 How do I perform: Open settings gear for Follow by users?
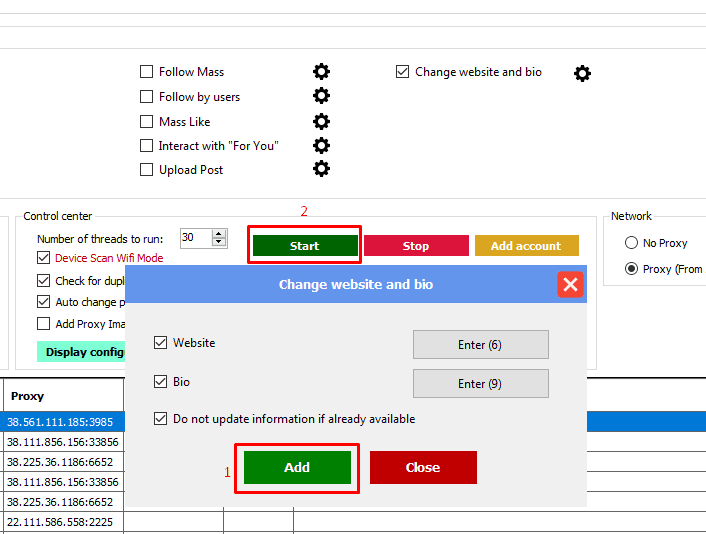click(321, 96)
